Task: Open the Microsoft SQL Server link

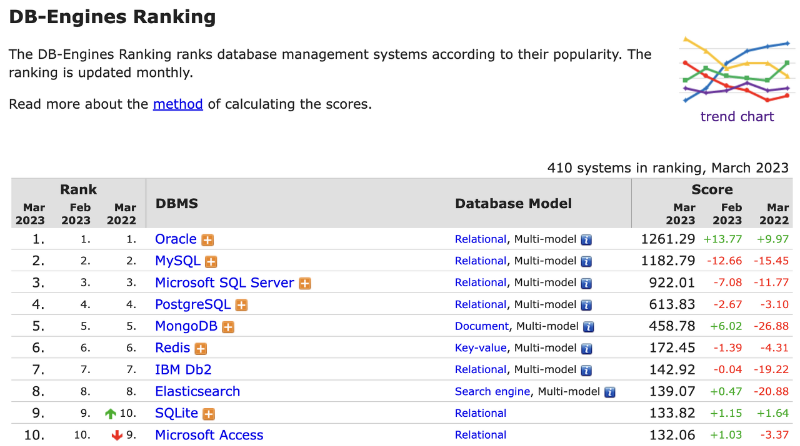Action: coord(224,282)
